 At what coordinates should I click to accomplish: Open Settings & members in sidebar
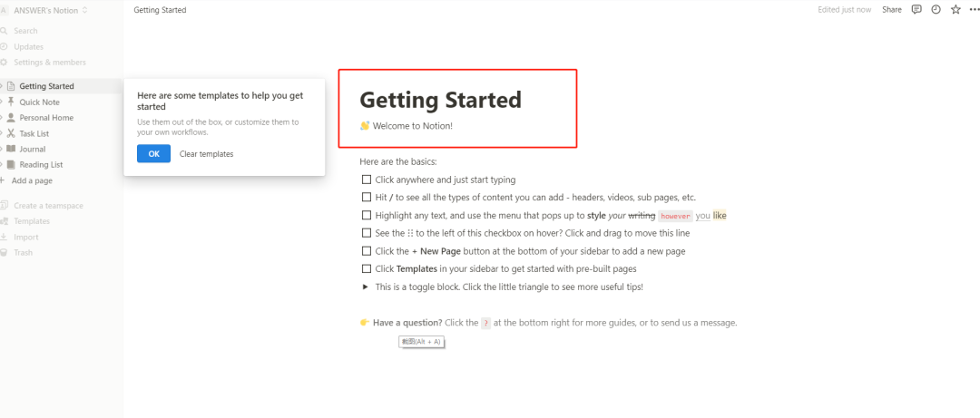click(50, 63)
